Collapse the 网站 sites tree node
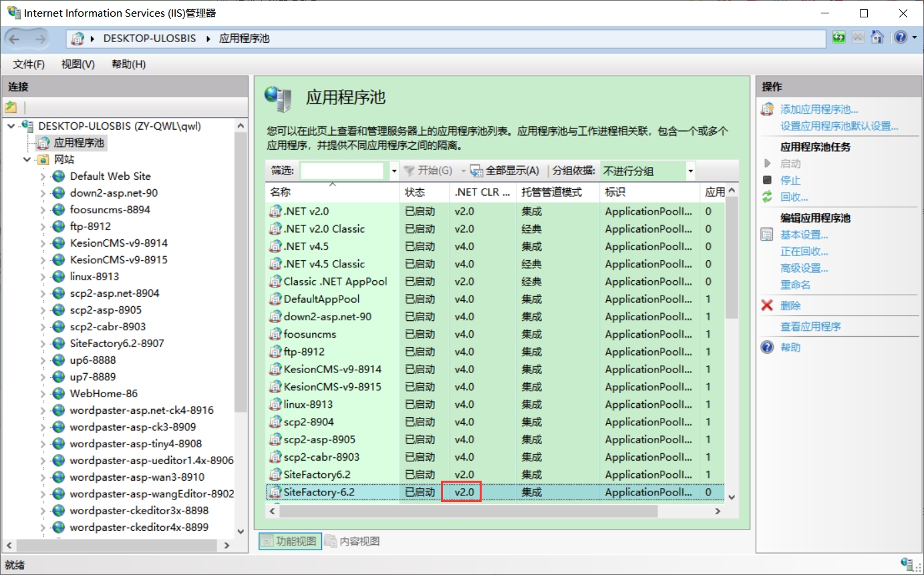The image size is (924, 575). 27,160
